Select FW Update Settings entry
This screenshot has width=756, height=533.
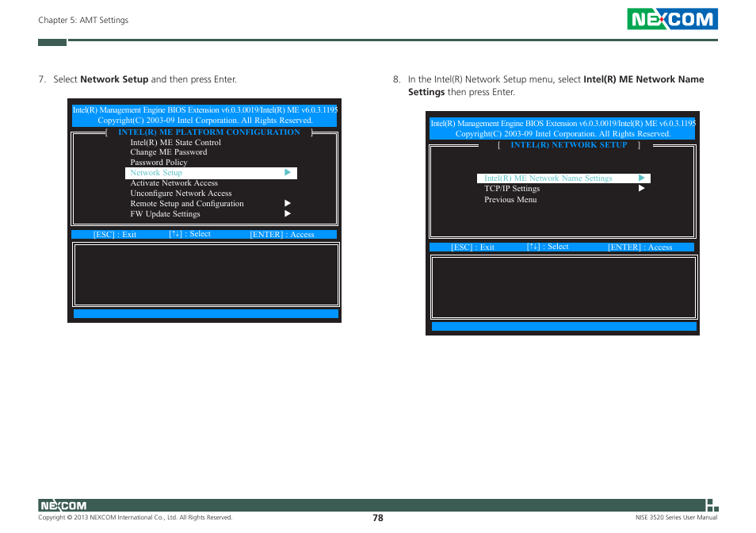pos(165,213)
